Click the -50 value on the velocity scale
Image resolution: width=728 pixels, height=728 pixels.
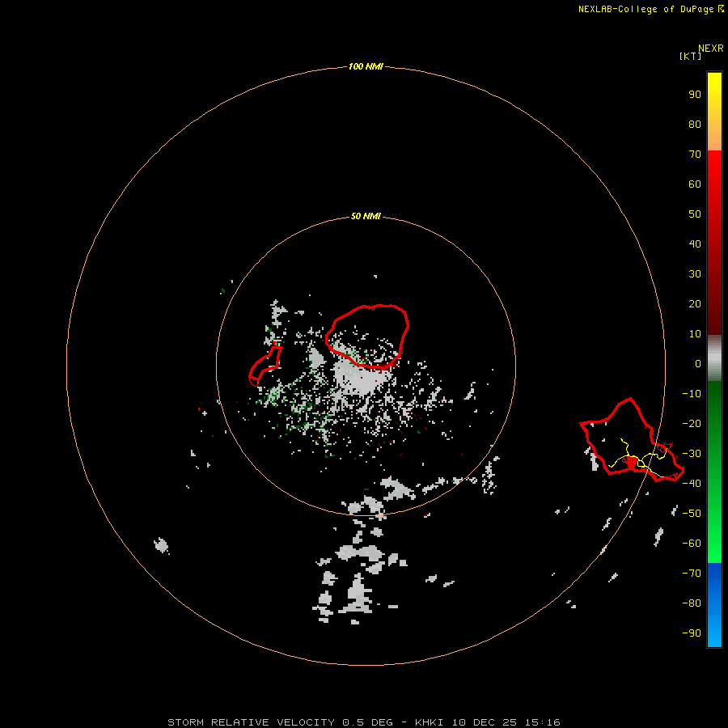tap(692, 514)
